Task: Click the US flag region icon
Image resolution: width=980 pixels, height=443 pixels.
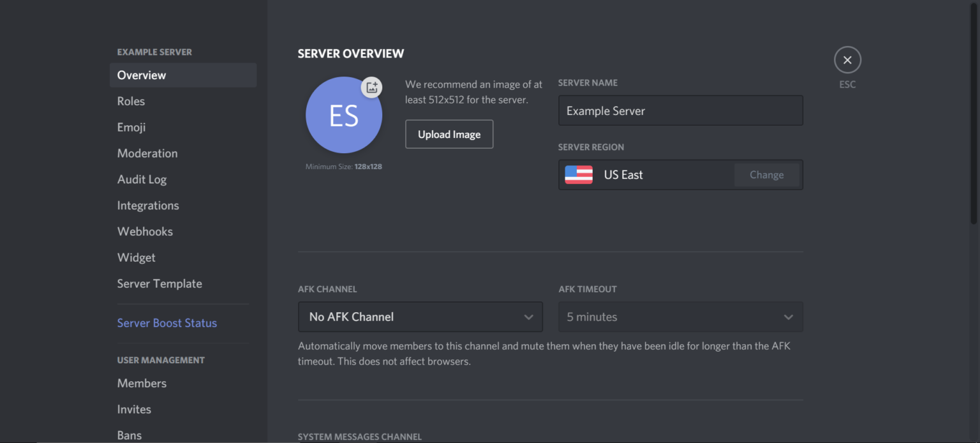Action: (x=579, y=174)
